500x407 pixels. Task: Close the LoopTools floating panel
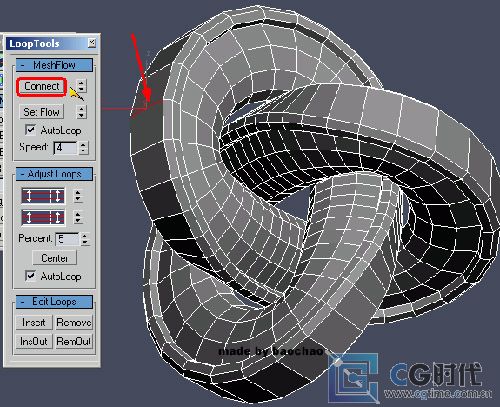pos(92,43)
